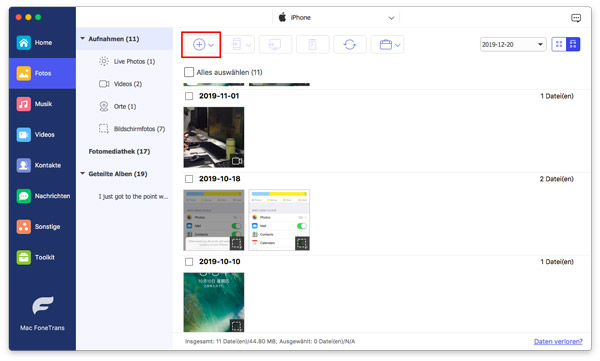
Task: Open the 2019-12-20 date dropdown
Action: (x=513, y=44)
